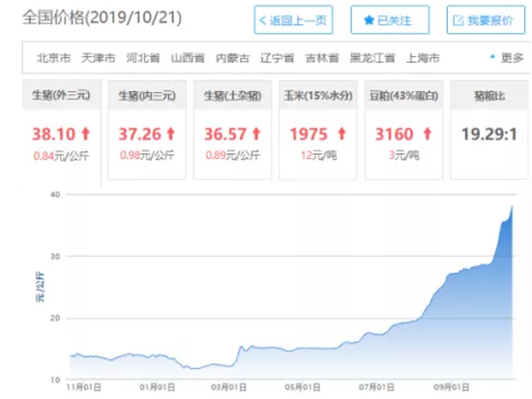Viewport: 532px width, 399px height.
Task: Click the 0.98元/公斤 change value
Action: click(x=147, y=155)
